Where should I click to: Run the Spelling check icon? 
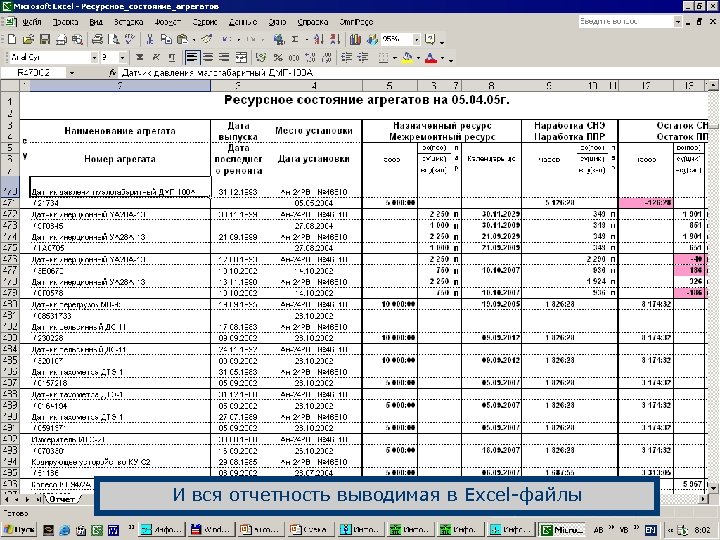click(129, 39)
